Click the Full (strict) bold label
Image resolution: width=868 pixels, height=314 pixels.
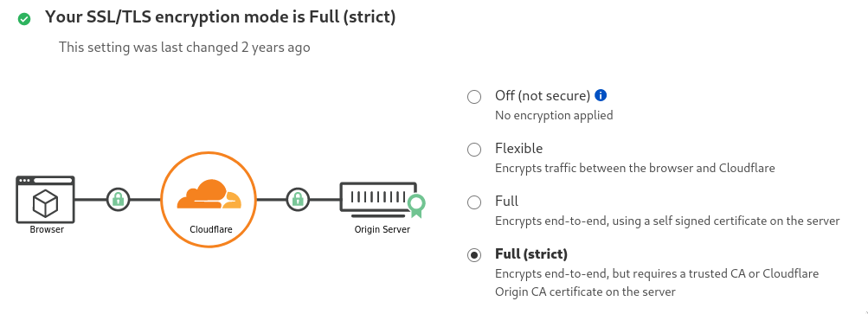point(531,254)
